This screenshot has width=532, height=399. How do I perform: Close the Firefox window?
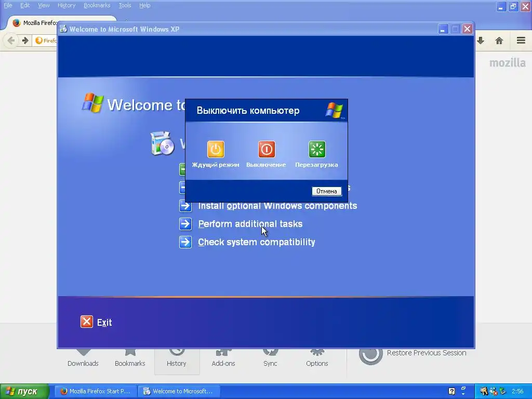525,6
